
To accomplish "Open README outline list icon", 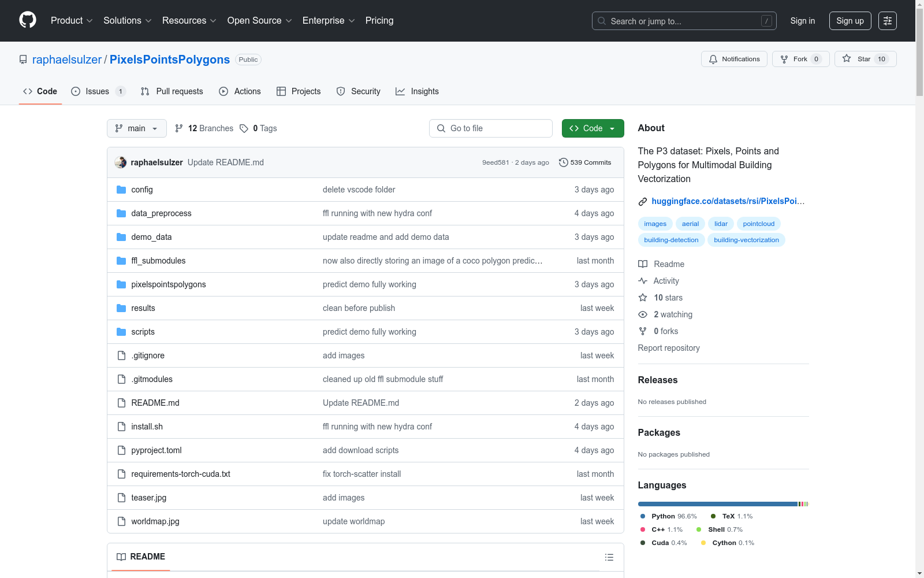I will [x=609, y=557].
